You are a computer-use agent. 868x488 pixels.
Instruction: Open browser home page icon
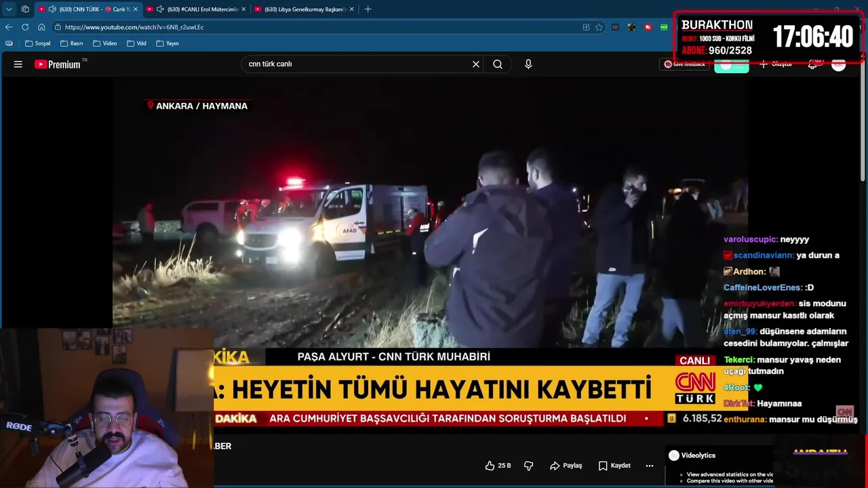coord(41,27)
